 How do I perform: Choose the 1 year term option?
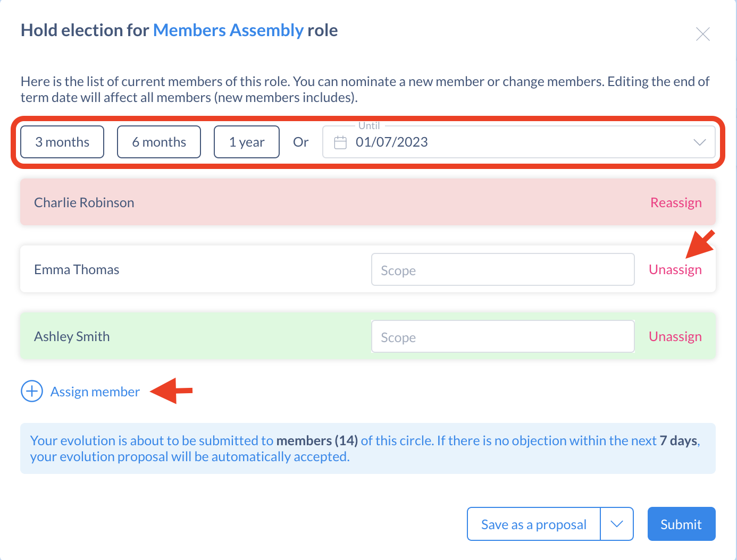tap(247, 142)
